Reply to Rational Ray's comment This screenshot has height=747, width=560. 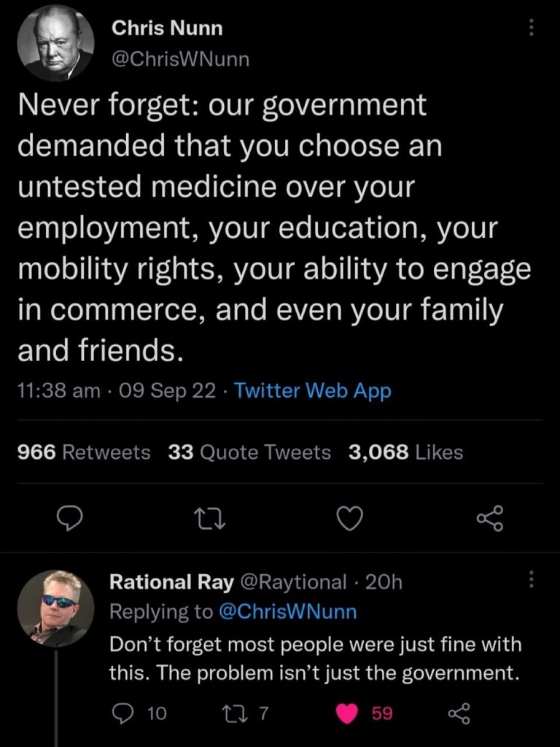120,714
